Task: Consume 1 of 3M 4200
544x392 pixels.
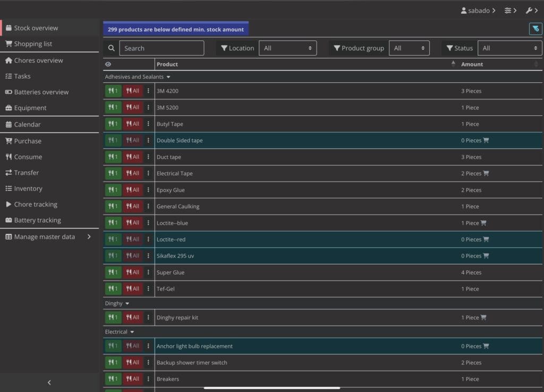Action: pos(113,91)
